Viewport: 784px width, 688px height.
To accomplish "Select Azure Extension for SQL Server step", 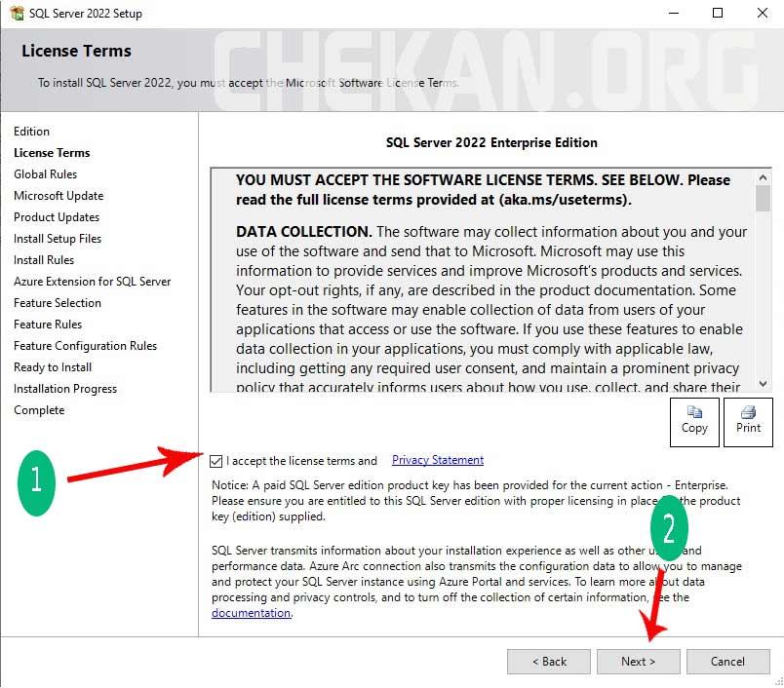I will 92,282.
